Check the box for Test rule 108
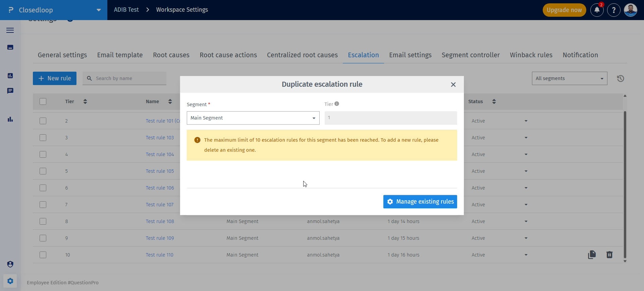 [43, 221]
